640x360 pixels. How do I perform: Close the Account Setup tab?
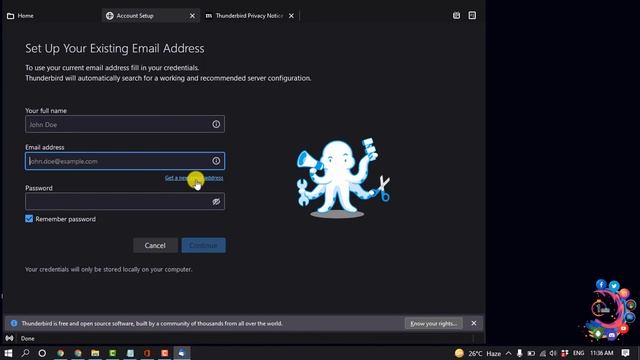click(x=192, y=16)
